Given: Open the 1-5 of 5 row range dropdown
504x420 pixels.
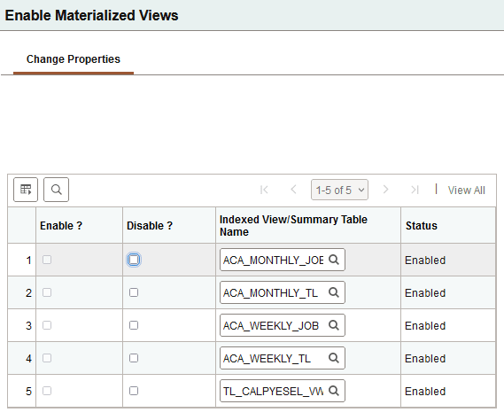Looking at the screenshot, I should click(x=339, y=190).
